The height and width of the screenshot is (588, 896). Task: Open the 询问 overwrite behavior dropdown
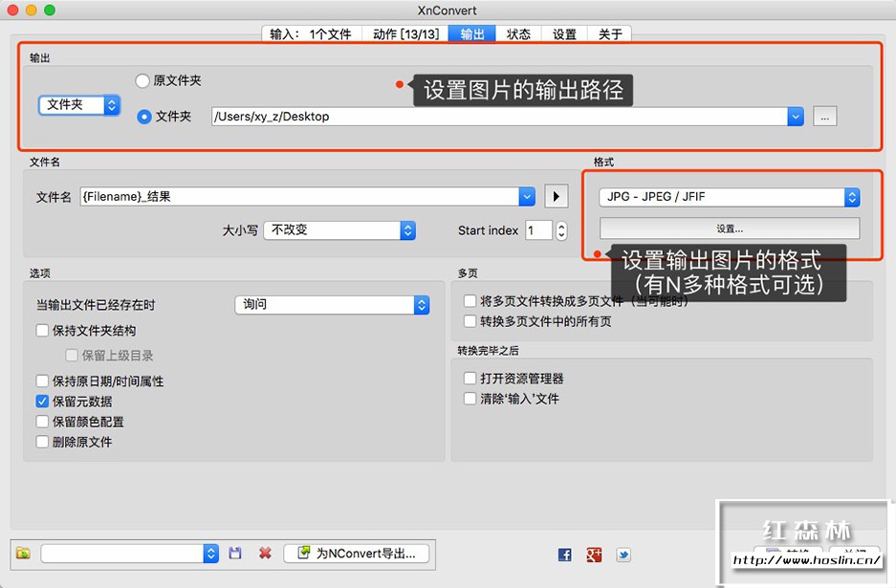click(x=332, y=305)
